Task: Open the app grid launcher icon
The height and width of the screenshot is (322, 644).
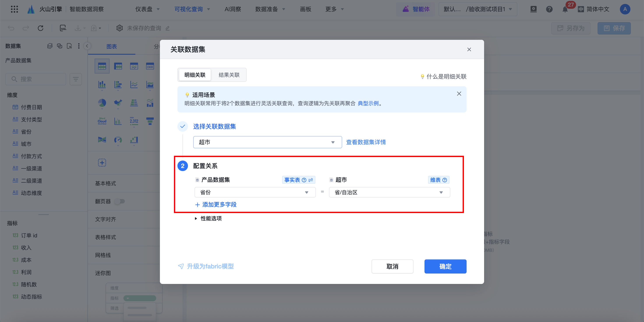Action: tap(14, 9)
